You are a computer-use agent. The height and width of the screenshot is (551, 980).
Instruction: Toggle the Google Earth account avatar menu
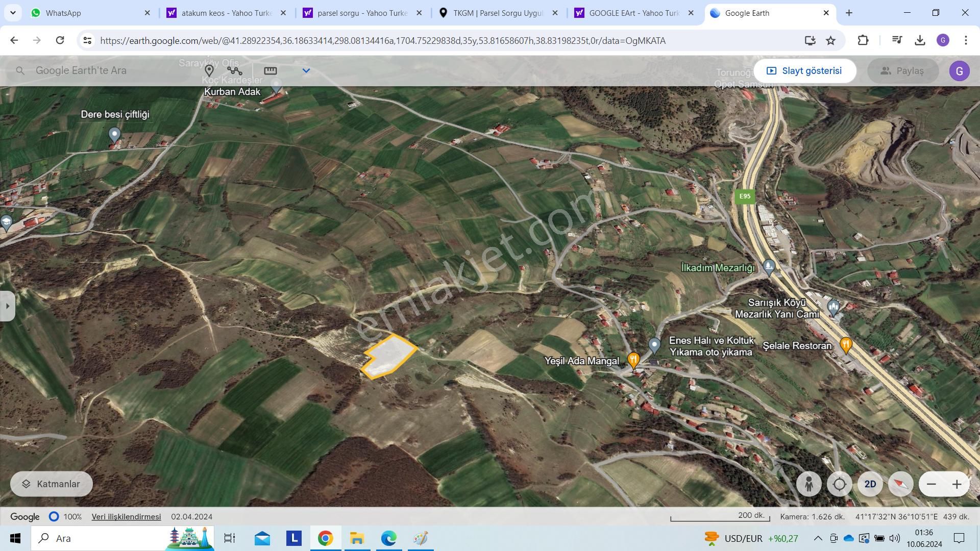[960, 70]
